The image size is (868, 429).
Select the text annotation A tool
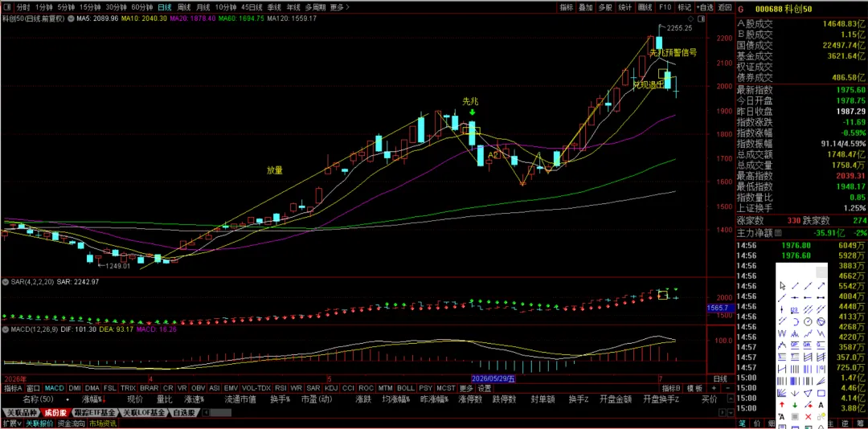pos(821,405)
